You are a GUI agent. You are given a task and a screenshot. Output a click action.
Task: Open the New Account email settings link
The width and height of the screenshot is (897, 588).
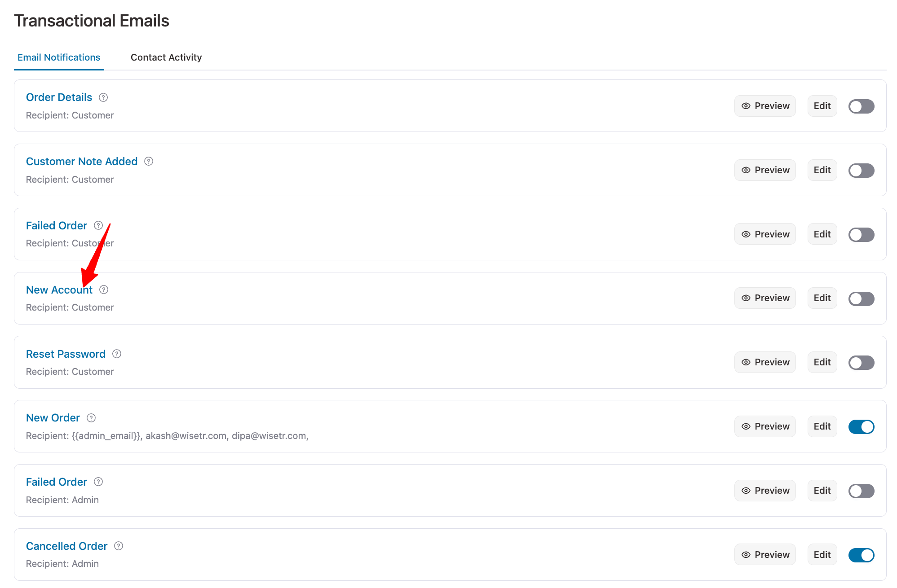pyautogui.click(x=59, y=290)
